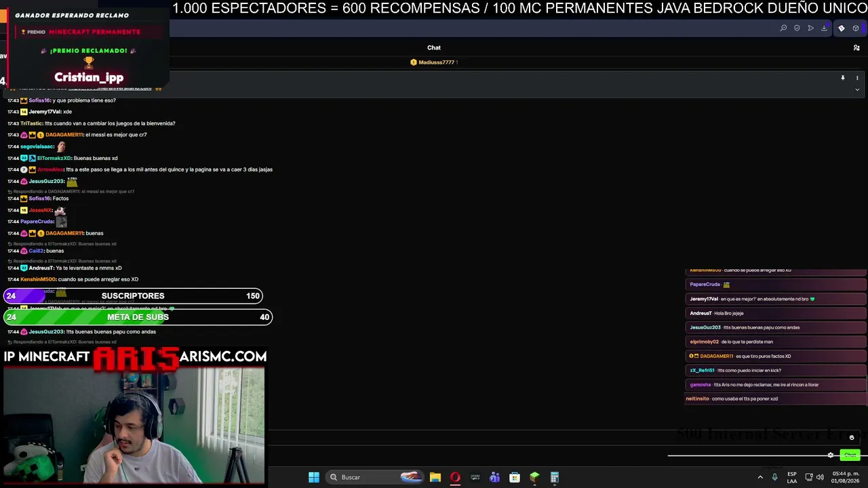Screen dimensions: 868x488
Task: Open the shield protection icon in toolbar
Action: pos(797,28)
